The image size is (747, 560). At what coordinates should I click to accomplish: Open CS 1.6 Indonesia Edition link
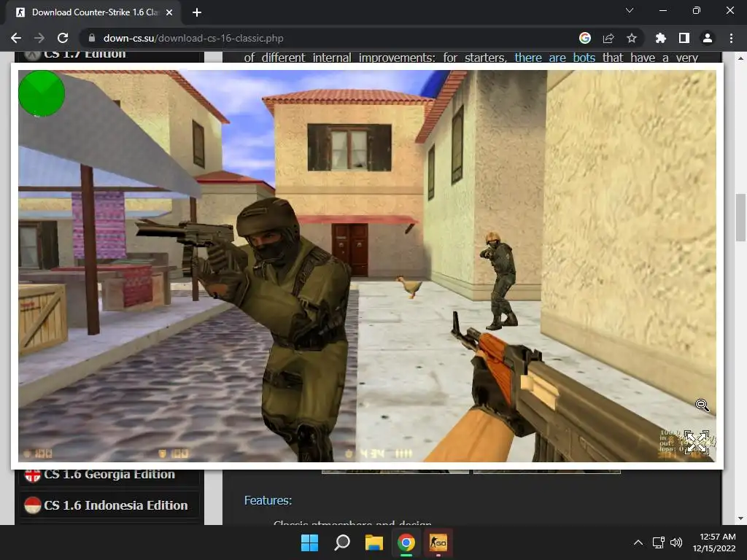pyautogui.click(x=116, y=505)
